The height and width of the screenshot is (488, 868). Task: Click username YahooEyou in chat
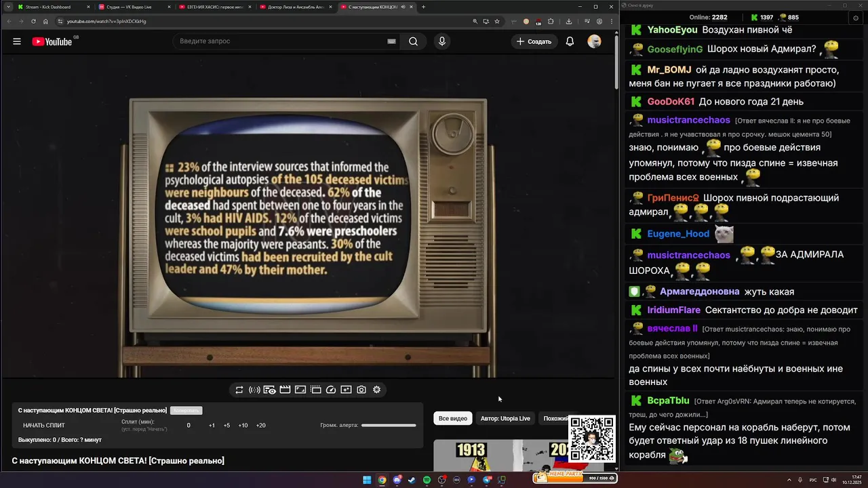tap(673, 30)
